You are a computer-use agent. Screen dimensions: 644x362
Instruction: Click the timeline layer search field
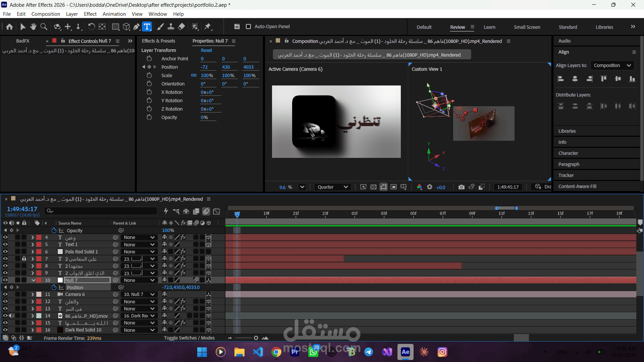(101, 211)
